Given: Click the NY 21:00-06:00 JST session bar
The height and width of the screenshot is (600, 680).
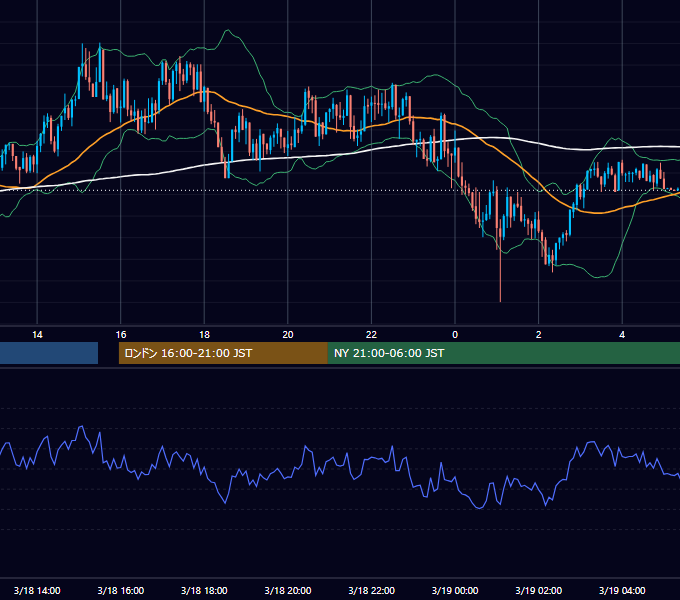Looking at the screenshot, I should point(503,353).
